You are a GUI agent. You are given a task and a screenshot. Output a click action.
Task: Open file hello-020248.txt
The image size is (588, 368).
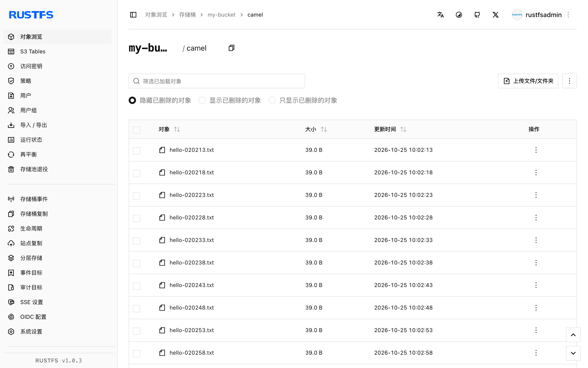click(192, 308)
